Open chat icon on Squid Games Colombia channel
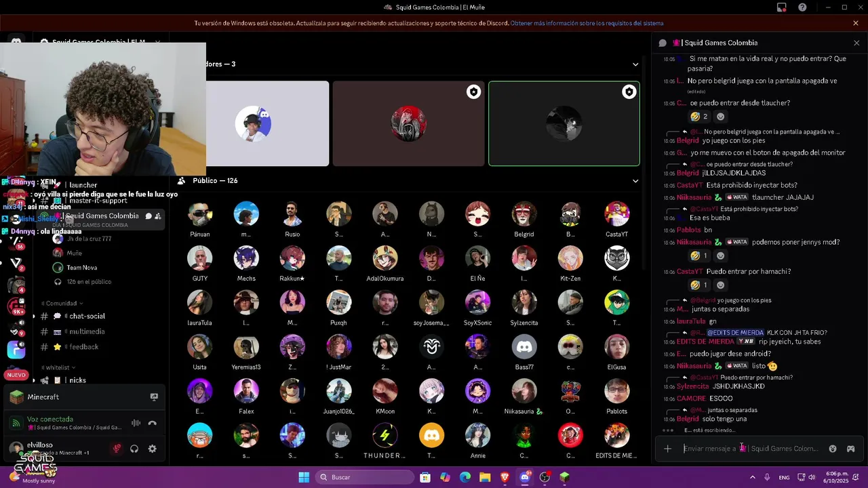The height and width of the screenshot is (488, 868). pyautogui.click(x=149, y=216)
